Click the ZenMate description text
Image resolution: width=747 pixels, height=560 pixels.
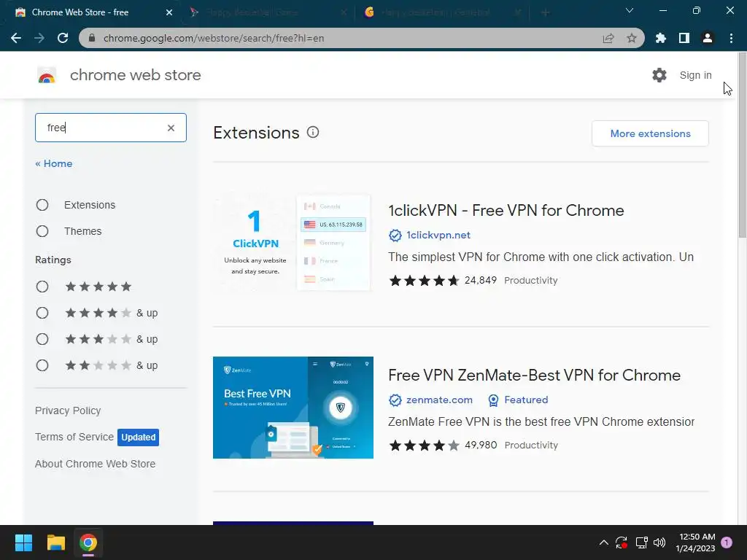tap(541, 422)
